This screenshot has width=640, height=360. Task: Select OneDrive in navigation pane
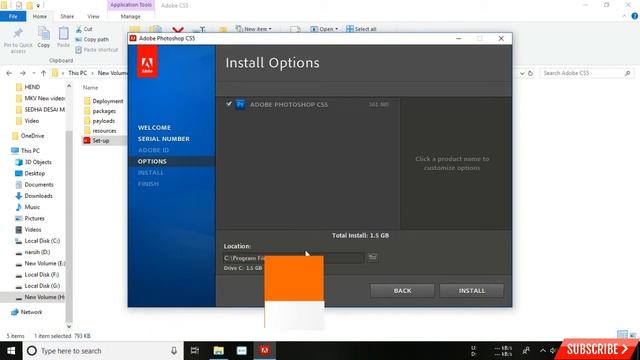(28, 136)
